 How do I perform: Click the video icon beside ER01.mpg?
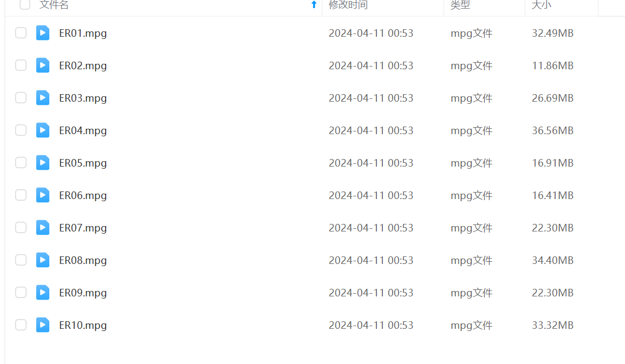(x=43, y=32)
